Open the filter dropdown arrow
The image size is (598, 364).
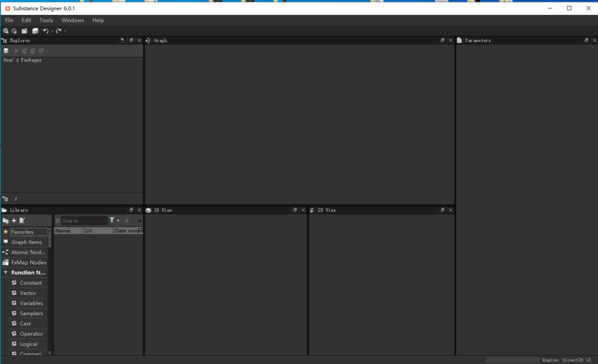pyautogui.click(x=118, y=221)
